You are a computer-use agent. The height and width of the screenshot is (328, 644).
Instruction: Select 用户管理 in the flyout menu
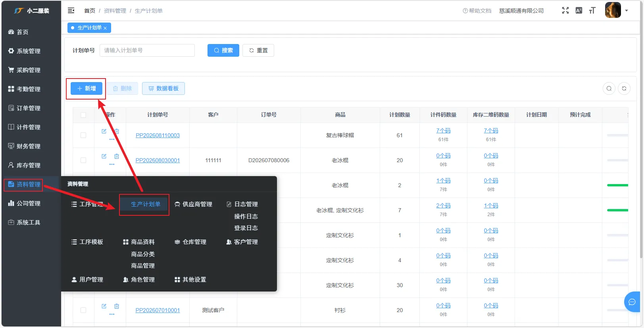coord(87,280)
